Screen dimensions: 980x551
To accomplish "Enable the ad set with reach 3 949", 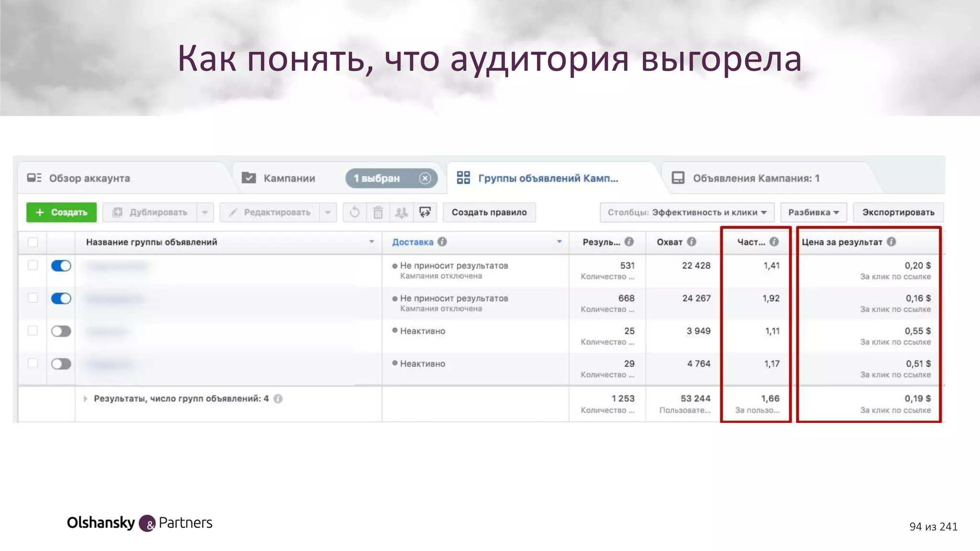I will pyautogui.click(x=61, y=331).
